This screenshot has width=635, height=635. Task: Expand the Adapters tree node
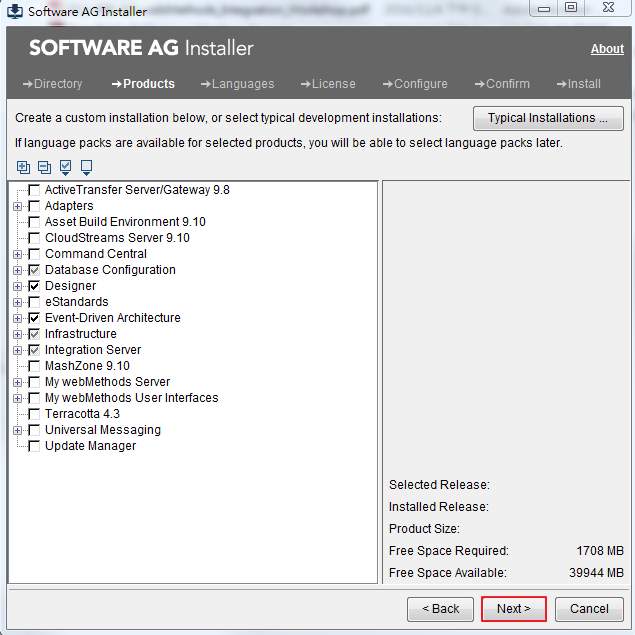(17, 207)
